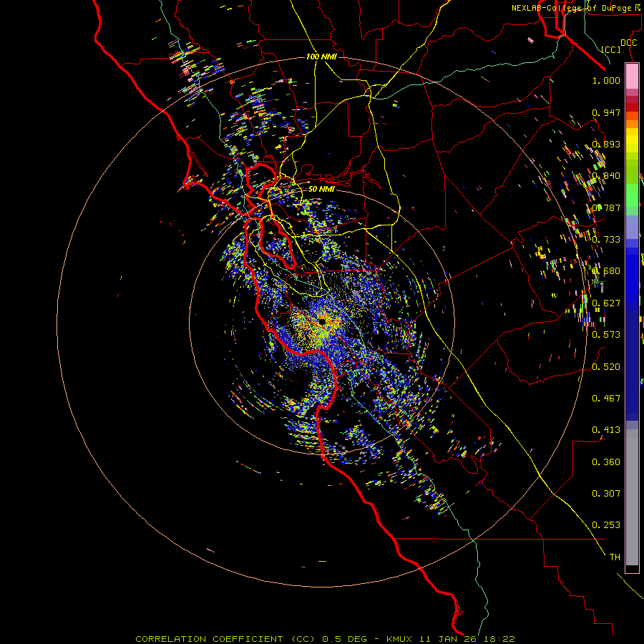Screen dimensions: 644x644
Task: Select the 0.893 value on the color scale
Action: [x=606, y=144]
